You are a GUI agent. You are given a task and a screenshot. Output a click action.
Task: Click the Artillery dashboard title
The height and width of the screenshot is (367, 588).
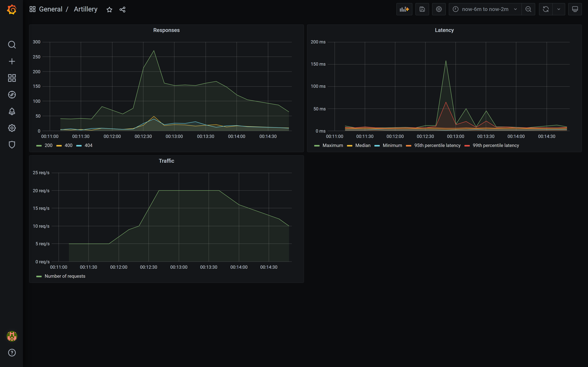[86, 9]
